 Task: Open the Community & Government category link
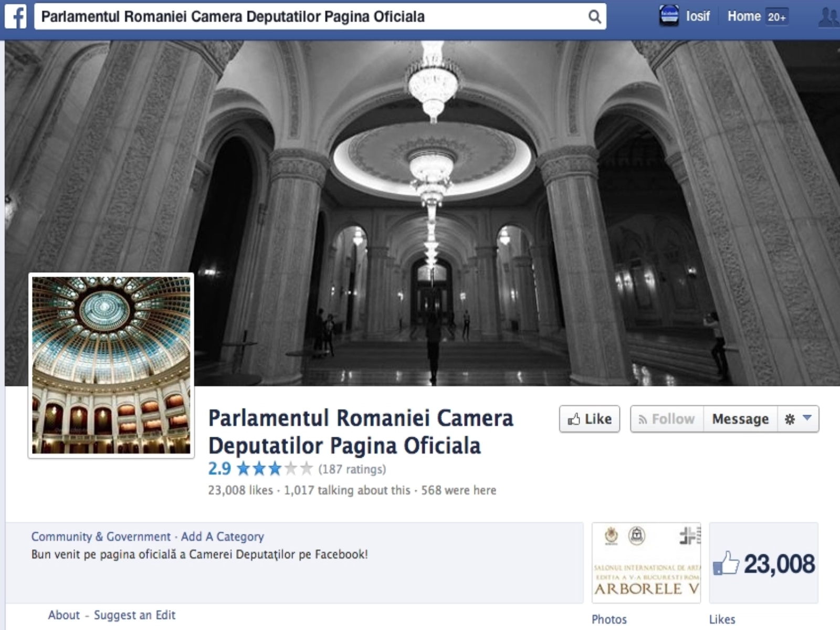(101, 537)
